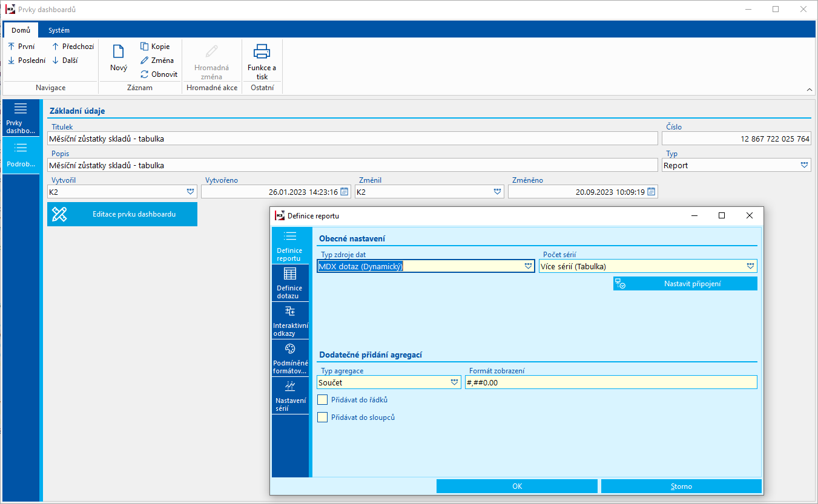Select Definice reportu section in dialog
Viewport: 818px width, 504px height.
[289, 246]
